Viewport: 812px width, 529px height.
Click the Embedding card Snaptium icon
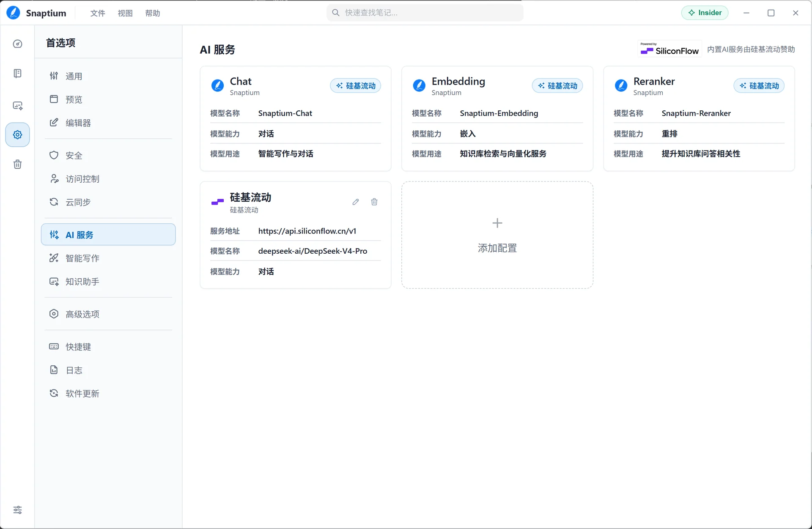click(x=419, y=85)
